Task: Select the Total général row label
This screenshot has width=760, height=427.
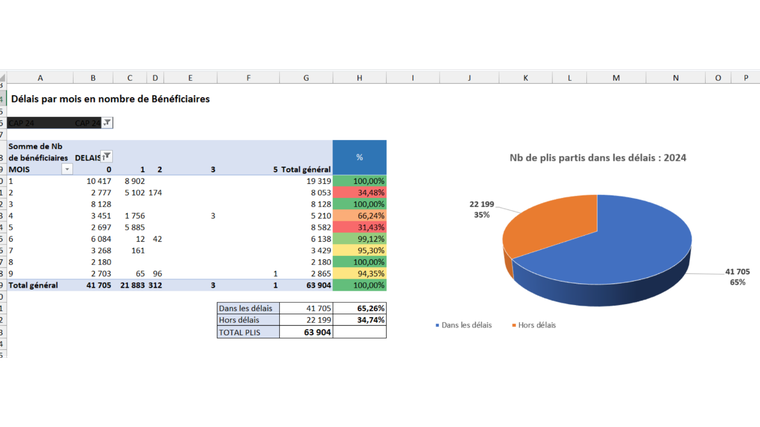Action: pyautogui.click(x=33, y=285)
